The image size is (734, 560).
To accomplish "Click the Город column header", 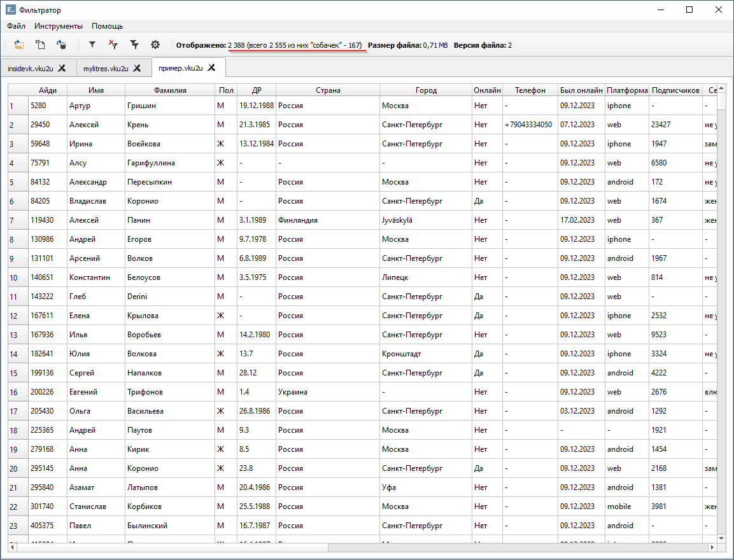I will (426, 90).
